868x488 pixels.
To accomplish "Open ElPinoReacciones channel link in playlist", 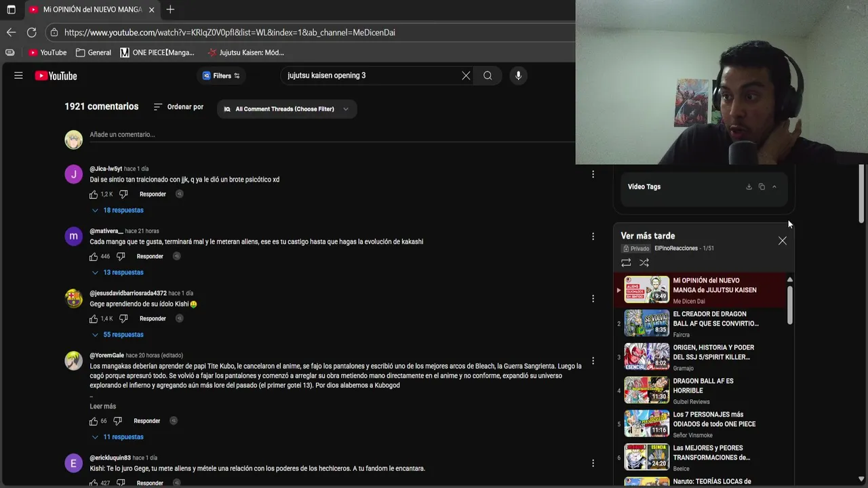I will 676,249.
